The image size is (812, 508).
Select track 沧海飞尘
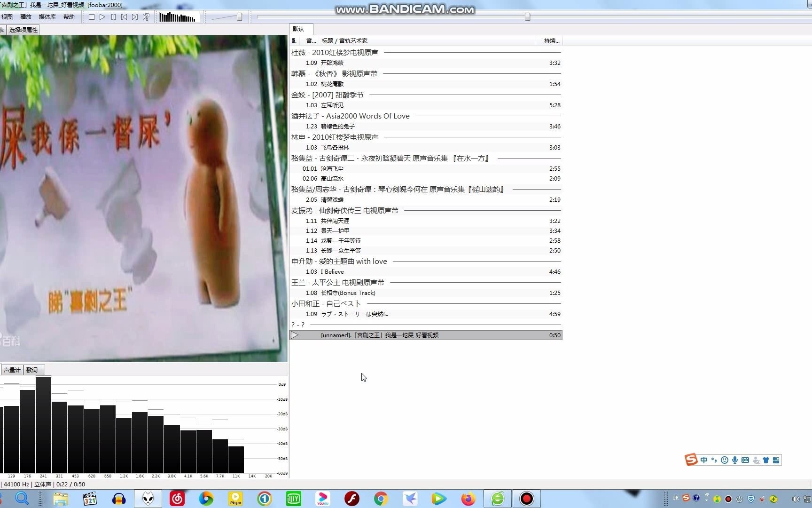[x=426, y=169]
